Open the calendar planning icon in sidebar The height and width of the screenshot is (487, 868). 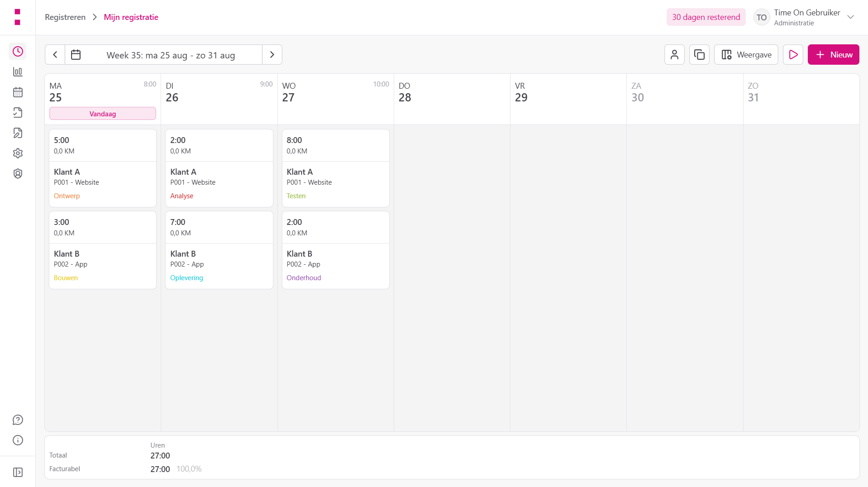point(18,92)
